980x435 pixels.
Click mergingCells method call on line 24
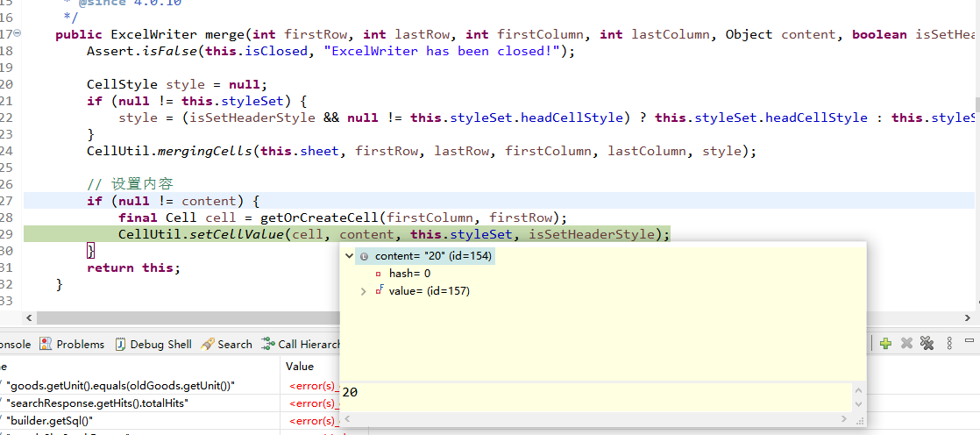(x=205, y=151)
